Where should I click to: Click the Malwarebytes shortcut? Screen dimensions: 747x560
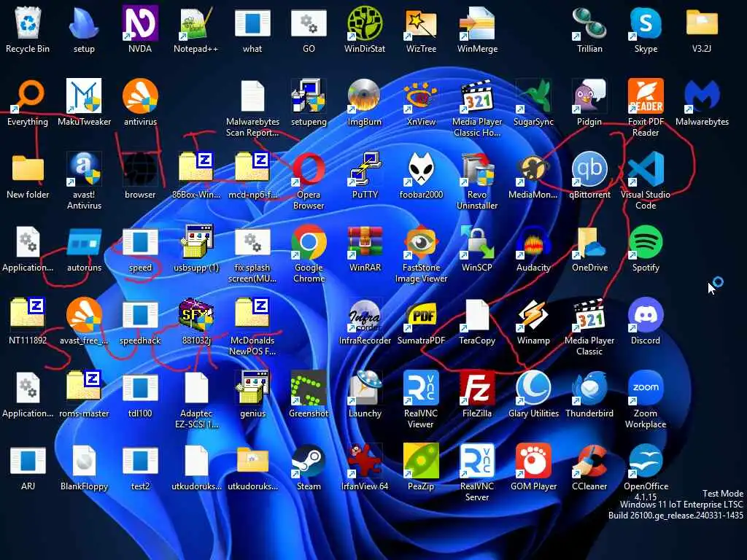(x=702, y=96)
